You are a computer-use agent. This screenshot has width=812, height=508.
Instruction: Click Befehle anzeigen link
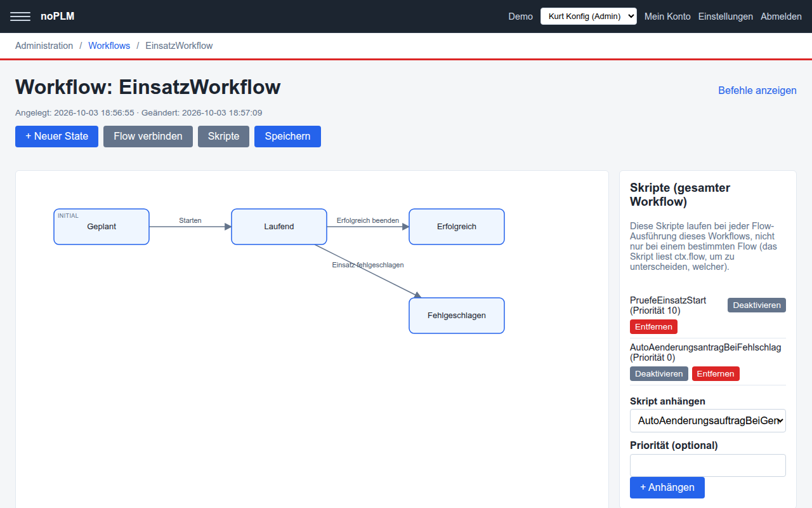757,90
